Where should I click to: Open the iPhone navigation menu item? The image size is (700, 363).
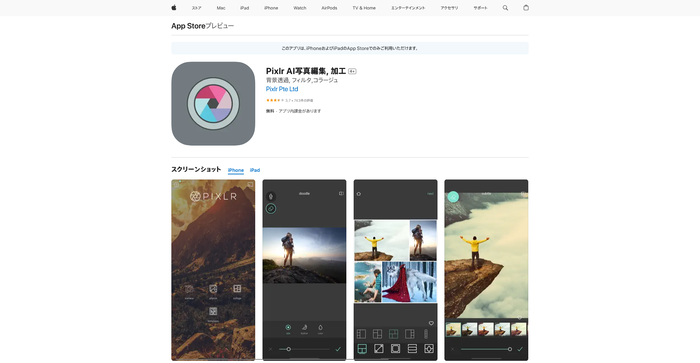pyautogui.click(x=271, y=8)
